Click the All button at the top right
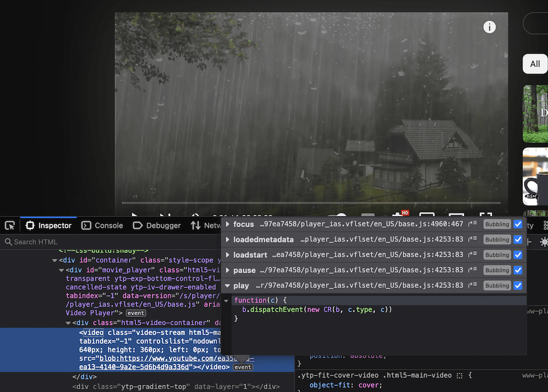The image size is (548, 392). pyautogui.click(x=535, y=64)
